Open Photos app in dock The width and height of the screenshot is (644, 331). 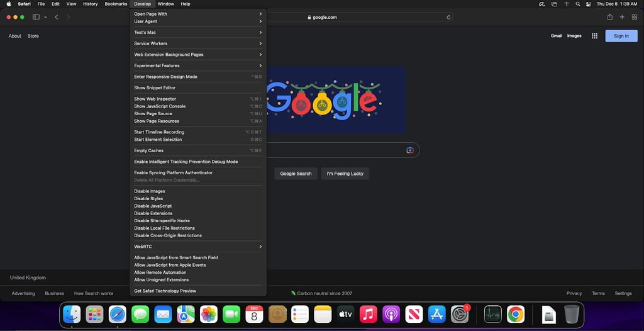point(209,315)
